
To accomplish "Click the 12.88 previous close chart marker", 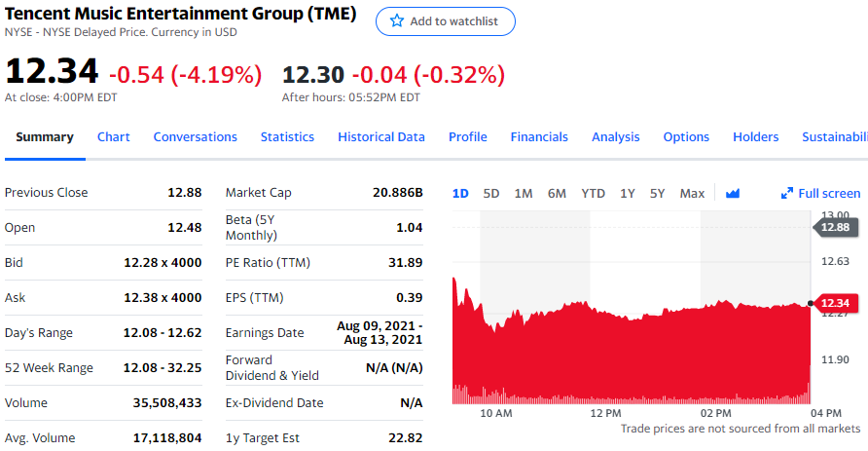I will (x=835, y=227).
